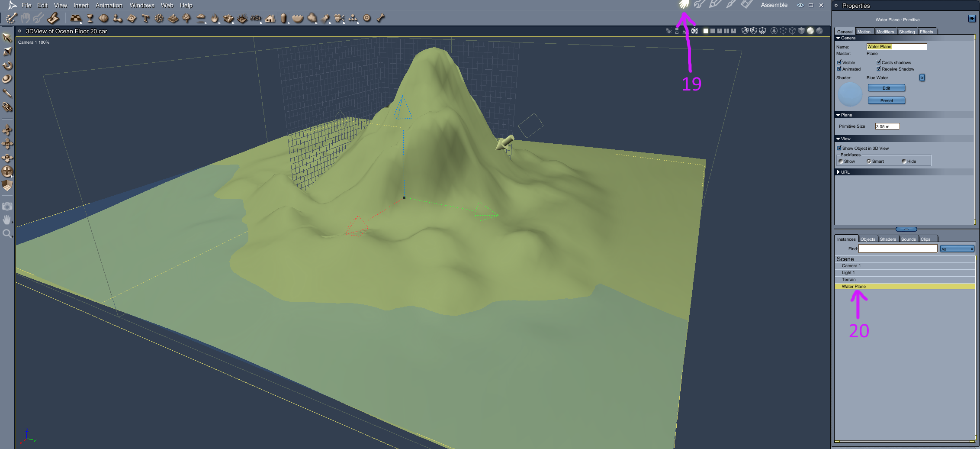
Task: Select the Zoom magnifier tool
Action: [x=7, y=234]
